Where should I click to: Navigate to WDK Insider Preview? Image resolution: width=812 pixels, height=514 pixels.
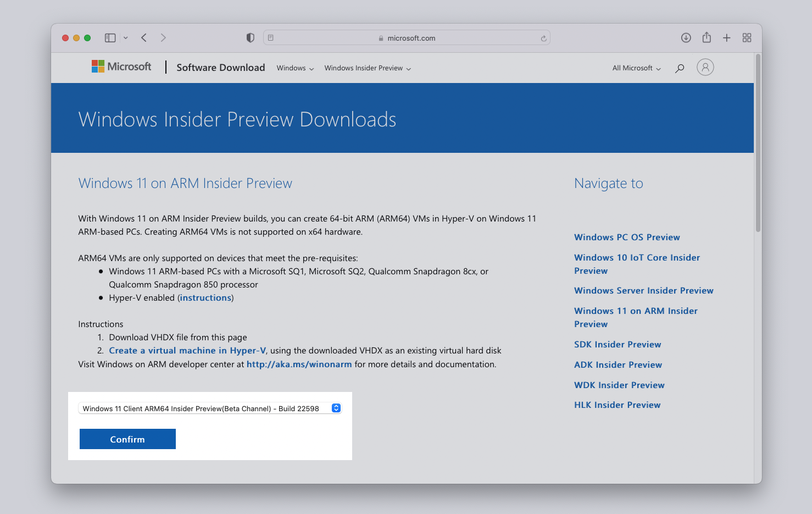click(619, 385)
